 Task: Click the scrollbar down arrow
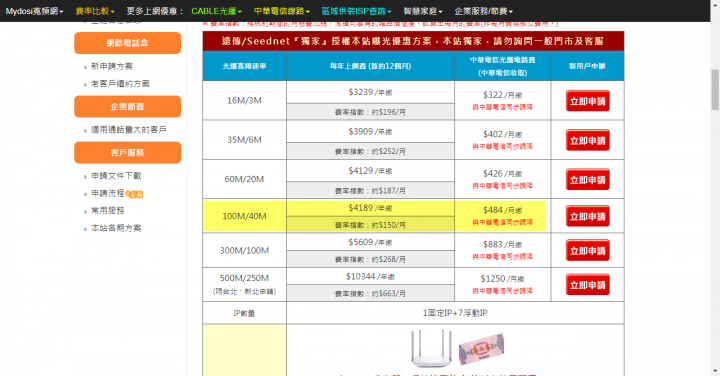click(x=715, y=371)
